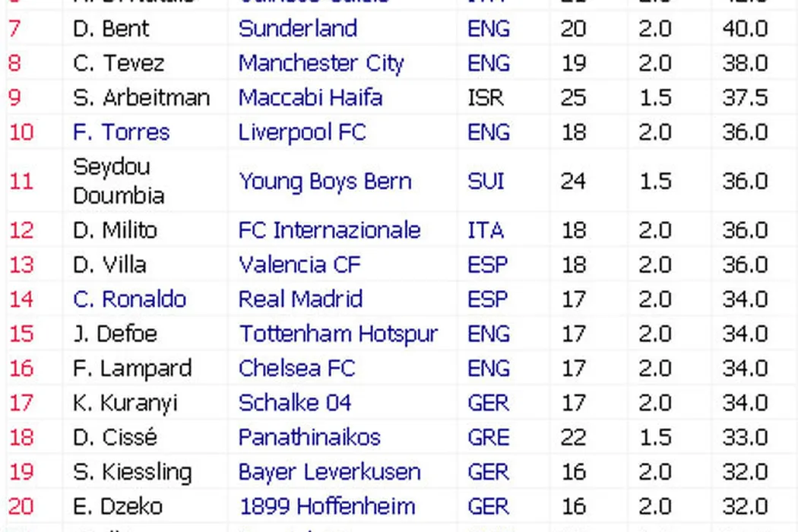This screenshot has width=798, height=532.
Task: Open the Maccabi Haifa club link
Action: pos(310,98)
